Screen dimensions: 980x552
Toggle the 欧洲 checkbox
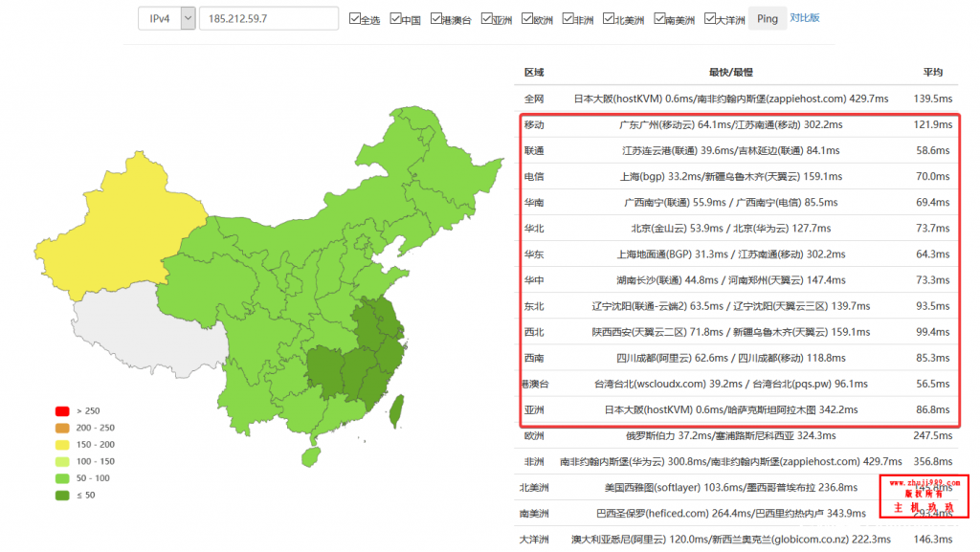click(x=526, y=18)
